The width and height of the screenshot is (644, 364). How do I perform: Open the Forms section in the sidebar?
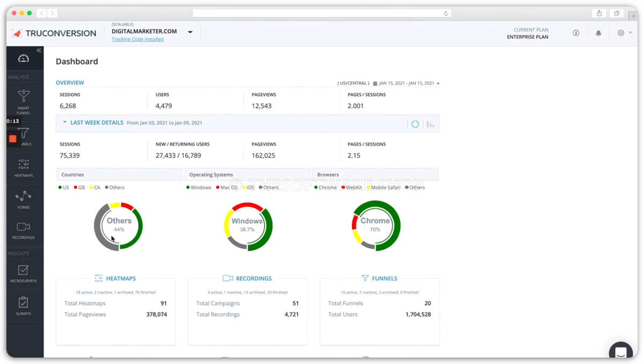point(24,200)
